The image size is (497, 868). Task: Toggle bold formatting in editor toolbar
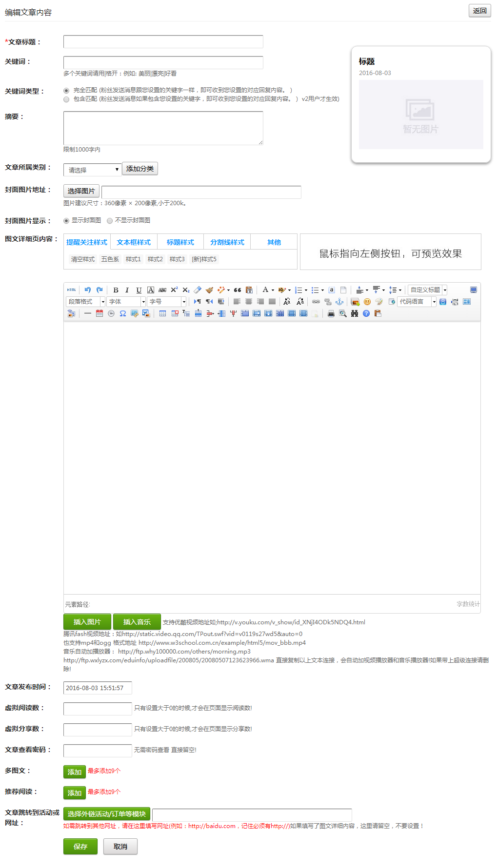116,290
